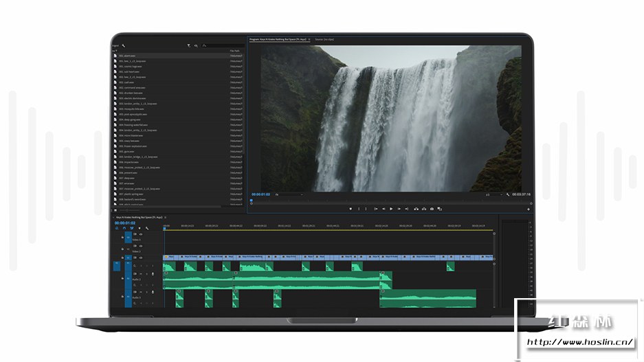Open timeline display settings wrench
Image resolution: width=644 pixels, height=362 pixels.
coord(147,228)
